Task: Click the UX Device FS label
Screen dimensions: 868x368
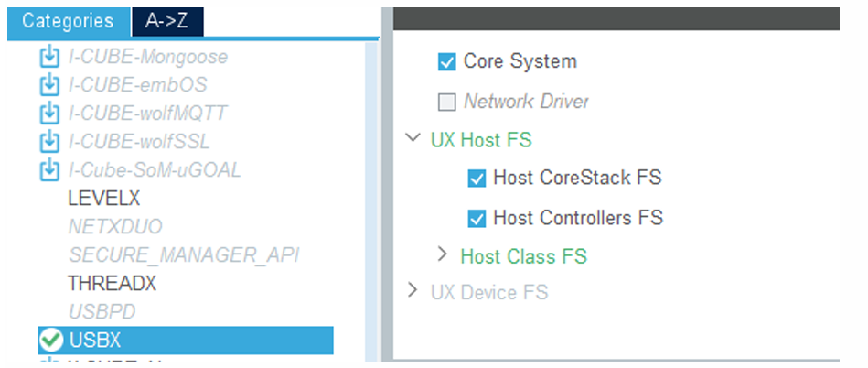Action: point(489,291)
